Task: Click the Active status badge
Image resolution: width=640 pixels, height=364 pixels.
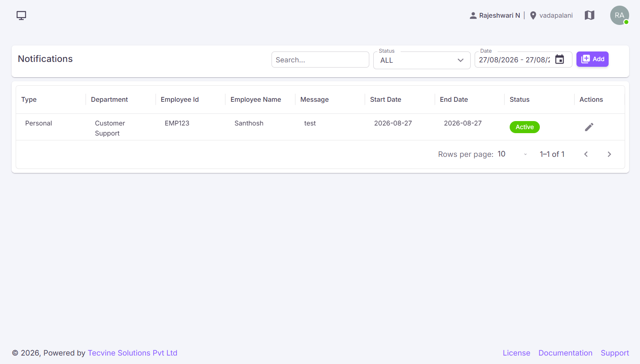Action: pos(525,127)
